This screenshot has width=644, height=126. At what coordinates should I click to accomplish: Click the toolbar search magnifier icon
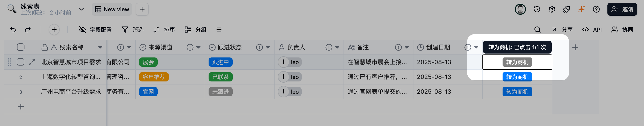coord(538,30)
